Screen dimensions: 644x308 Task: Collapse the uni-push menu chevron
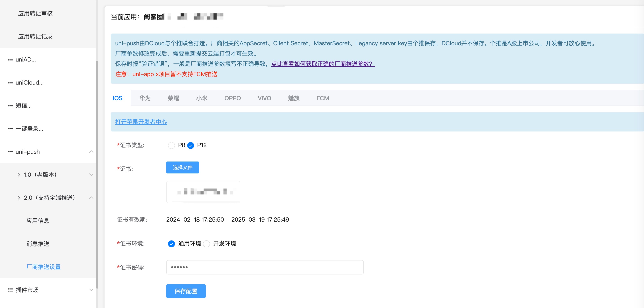91,152
